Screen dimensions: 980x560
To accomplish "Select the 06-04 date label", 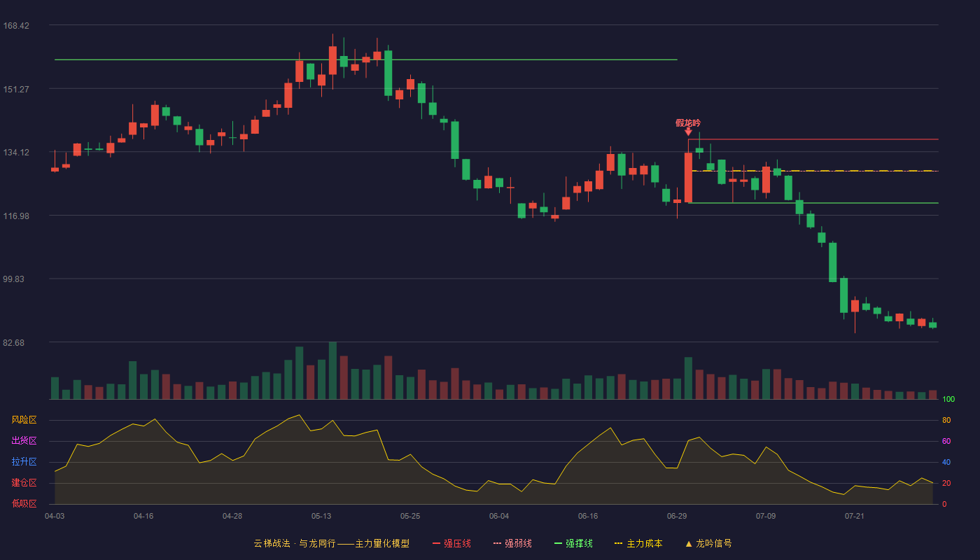I will pos(499,516).
